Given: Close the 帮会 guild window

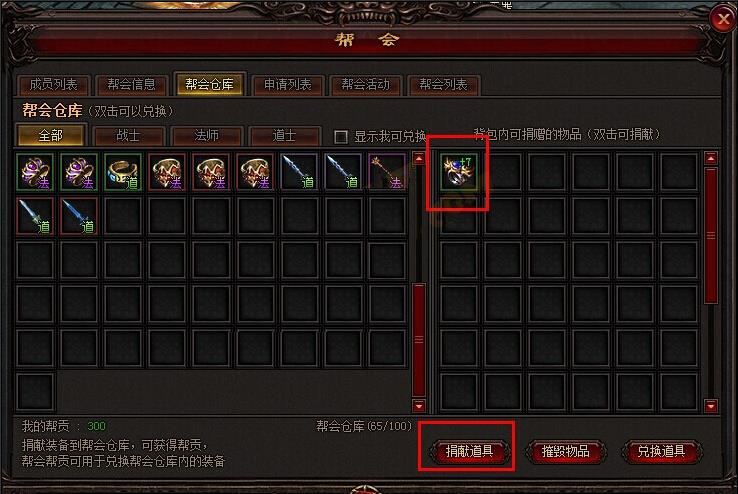Looking at the screenshot, I should point(723,19).
